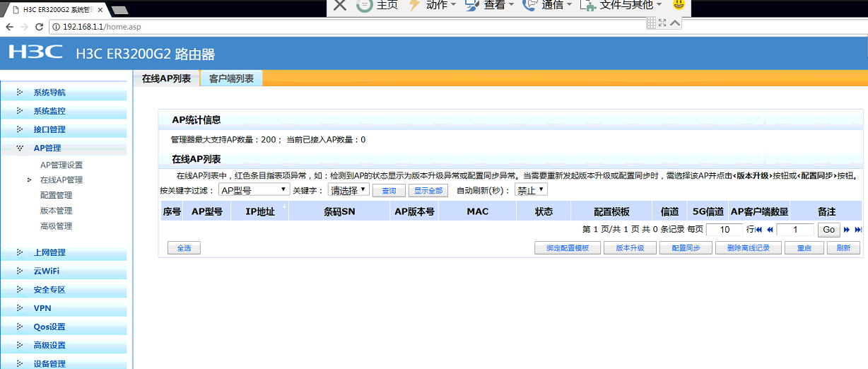Click the 全选 select all button
The height and width of the screenshot is (369, 868).
pyautogui.click(x=184, y=248)
